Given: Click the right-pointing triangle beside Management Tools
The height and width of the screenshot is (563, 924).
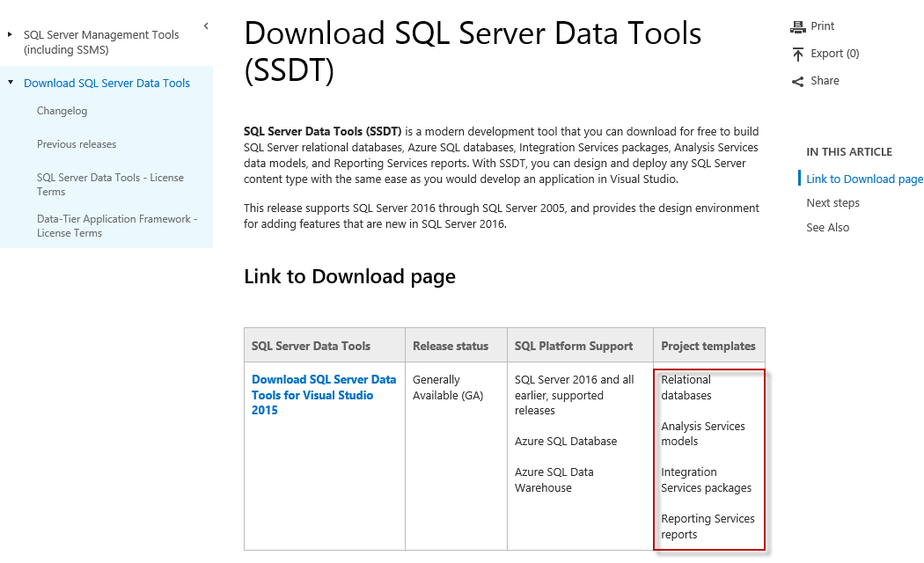Looking at the screenshot, I should coord(11,34).
